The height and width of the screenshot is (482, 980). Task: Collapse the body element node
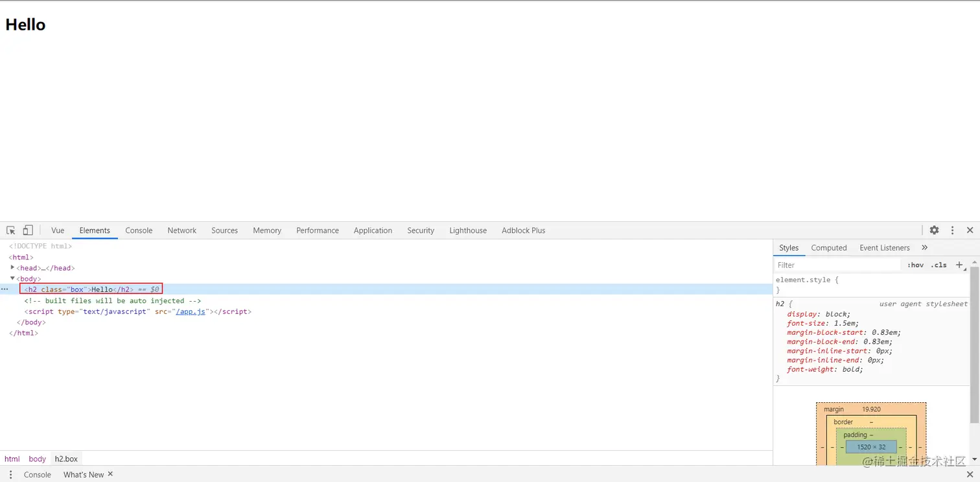click(12, 278)
